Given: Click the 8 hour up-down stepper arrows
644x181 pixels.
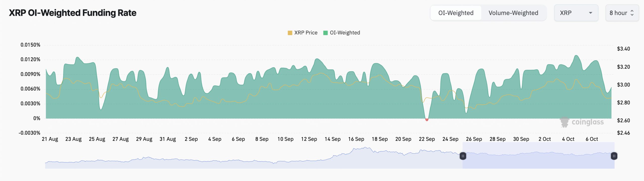Looking at the screenshot, I should click(x=632, y=13).
